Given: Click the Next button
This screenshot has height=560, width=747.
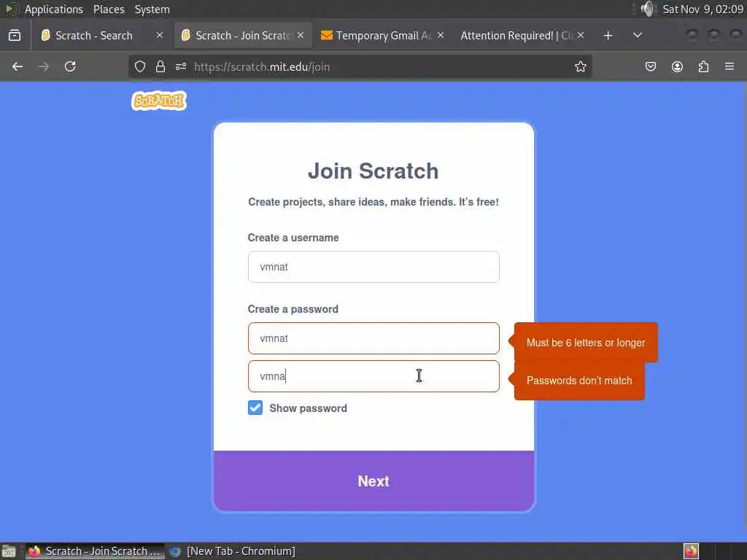Looking at the screenshot, I should point(373,481).
